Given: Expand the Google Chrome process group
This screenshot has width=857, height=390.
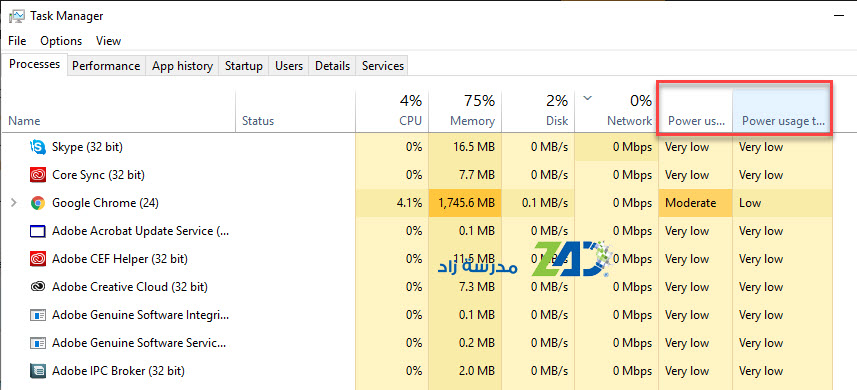Looking at the screenshot, I should click(x=14, y=203).
